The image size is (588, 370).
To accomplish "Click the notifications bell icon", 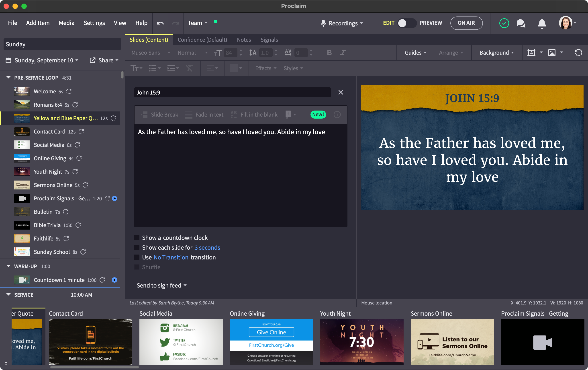I will click(x=542, y=23).
